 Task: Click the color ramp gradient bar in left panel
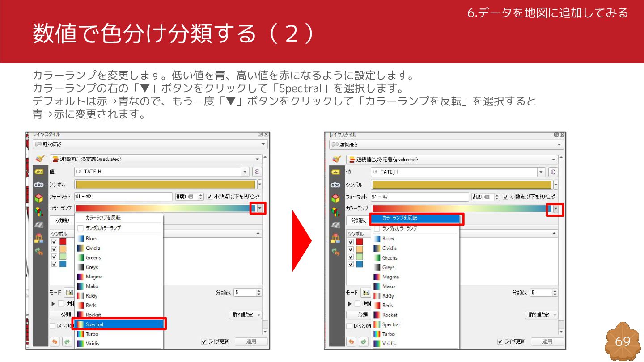(x=166, y=208)
